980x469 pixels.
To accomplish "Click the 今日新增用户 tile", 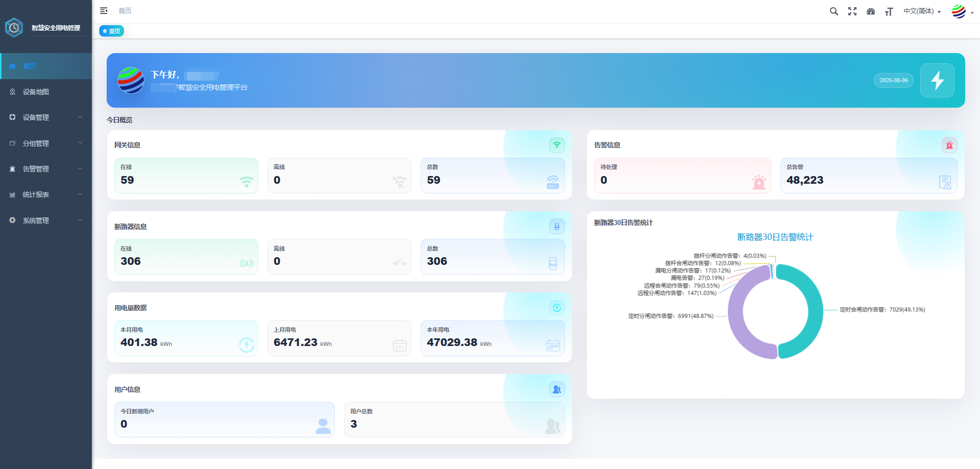I will click(225, 419).
